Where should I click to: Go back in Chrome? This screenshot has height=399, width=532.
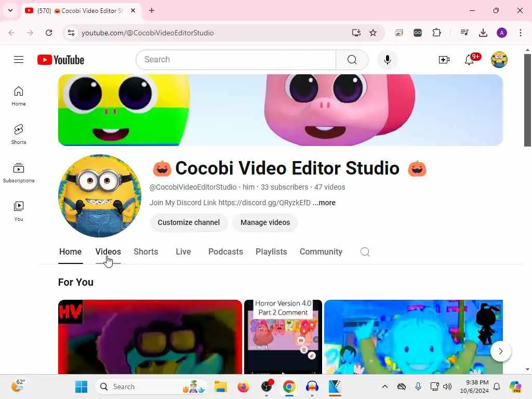pyautogui.click(x=11, y=33)
